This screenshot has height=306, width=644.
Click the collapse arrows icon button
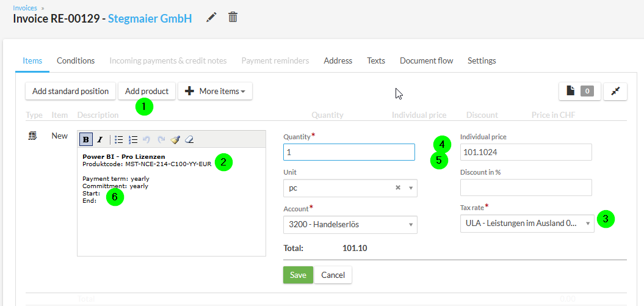tap(615, 91)
